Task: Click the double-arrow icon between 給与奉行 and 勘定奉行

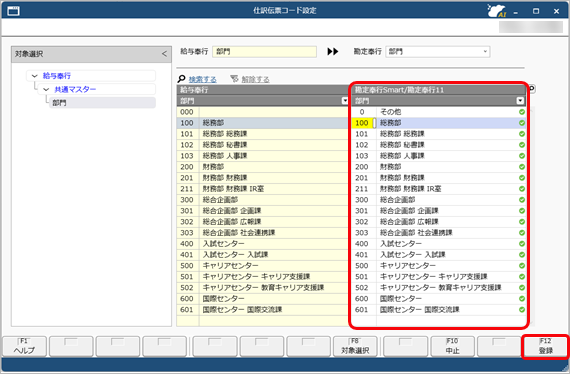Action: coord(333,52)
